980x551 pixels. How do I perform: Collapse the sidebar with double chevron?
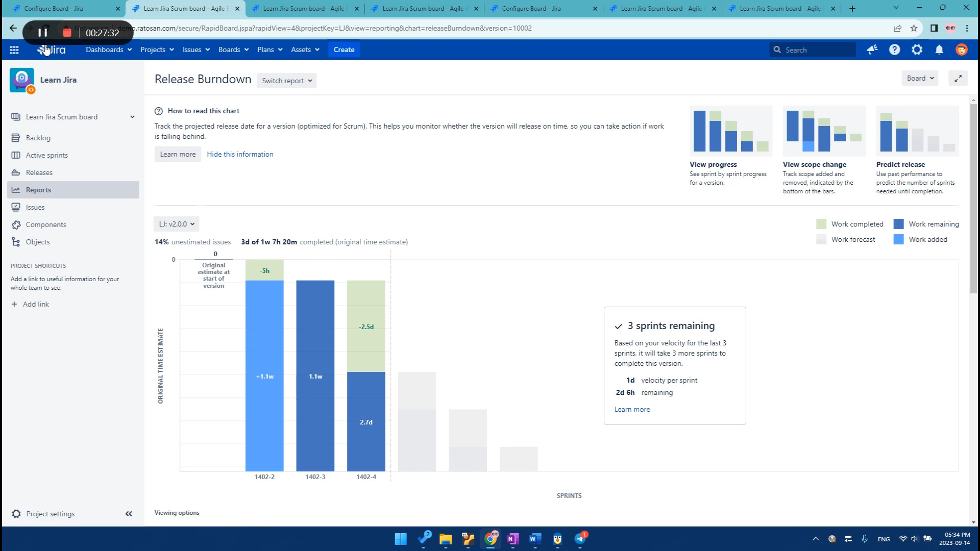click(x=129, y=514)
